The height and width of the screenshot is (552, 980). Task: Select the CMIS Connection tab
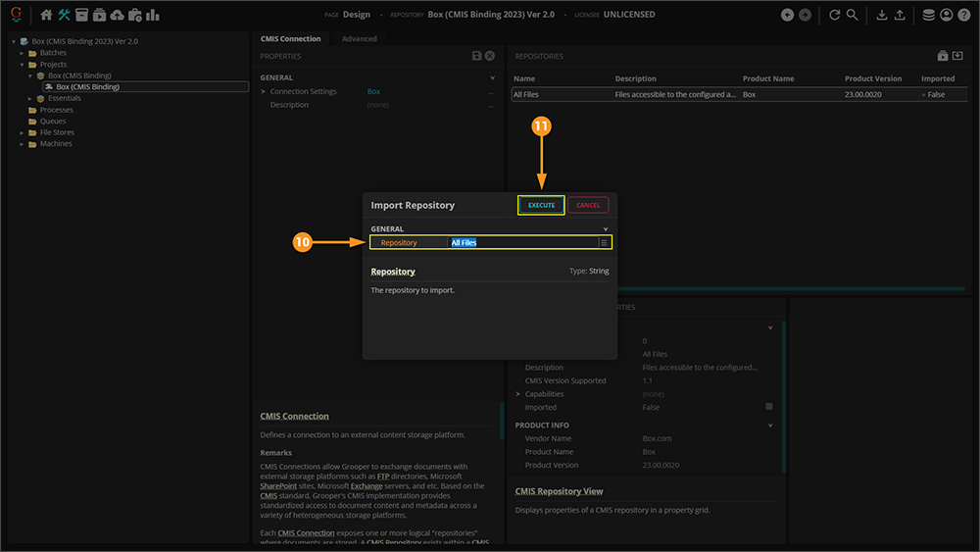pyautogui.click(x=290, y=39)
